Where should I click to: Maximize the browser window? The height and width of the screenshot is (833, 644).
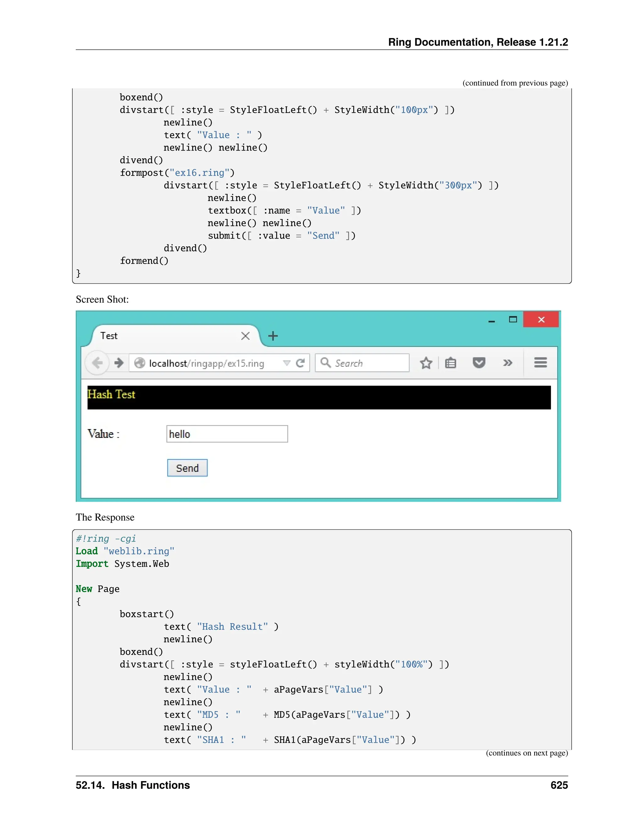coord(513,319)
